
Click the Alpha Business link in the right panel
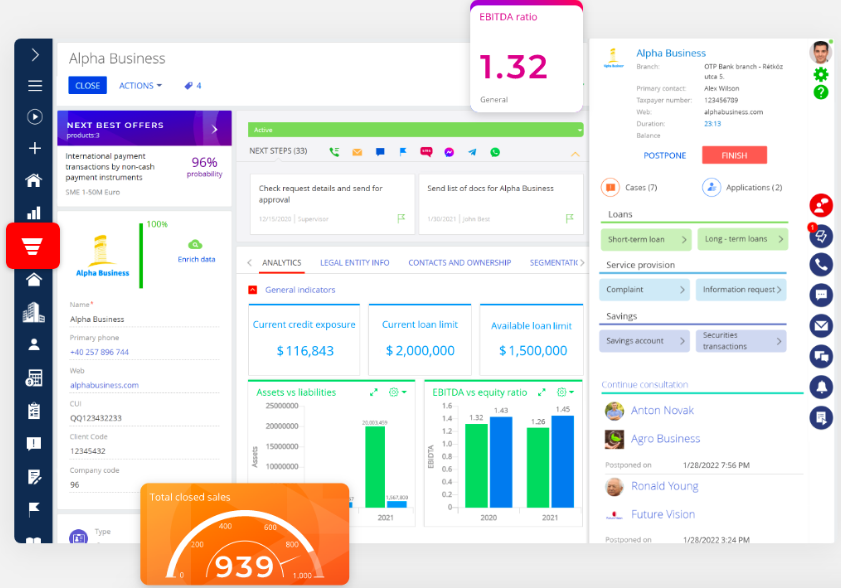click(x=671, y=53)
